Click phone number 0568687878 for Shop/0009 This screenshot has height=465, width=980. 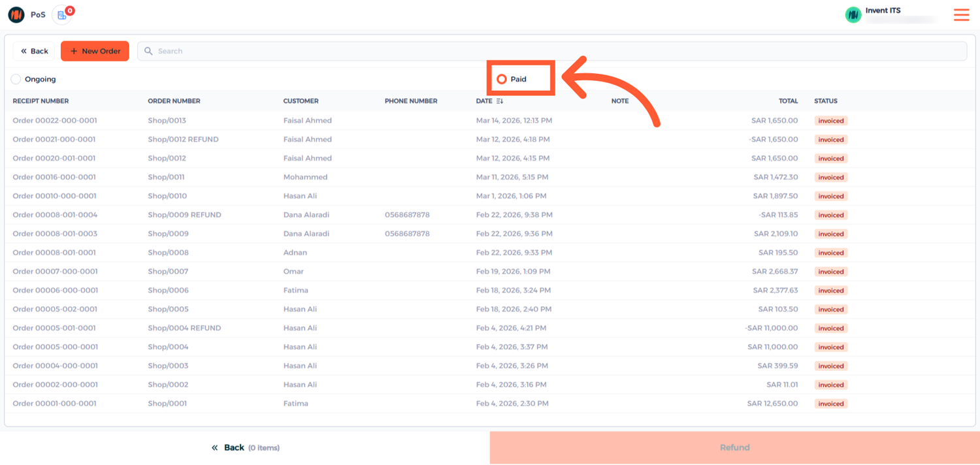(407, 234)
